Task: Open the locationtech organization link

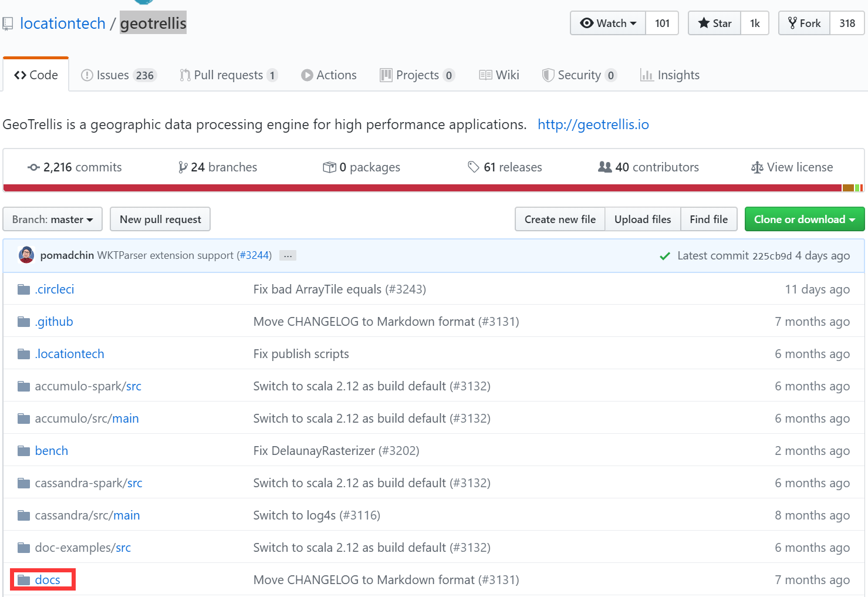Action: coord(63,23)
